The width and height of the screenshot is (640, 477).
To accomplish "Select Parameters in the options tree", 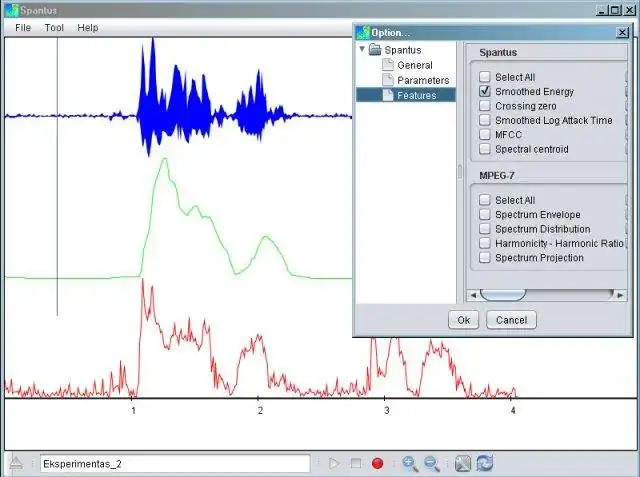I will coord(423,80).
